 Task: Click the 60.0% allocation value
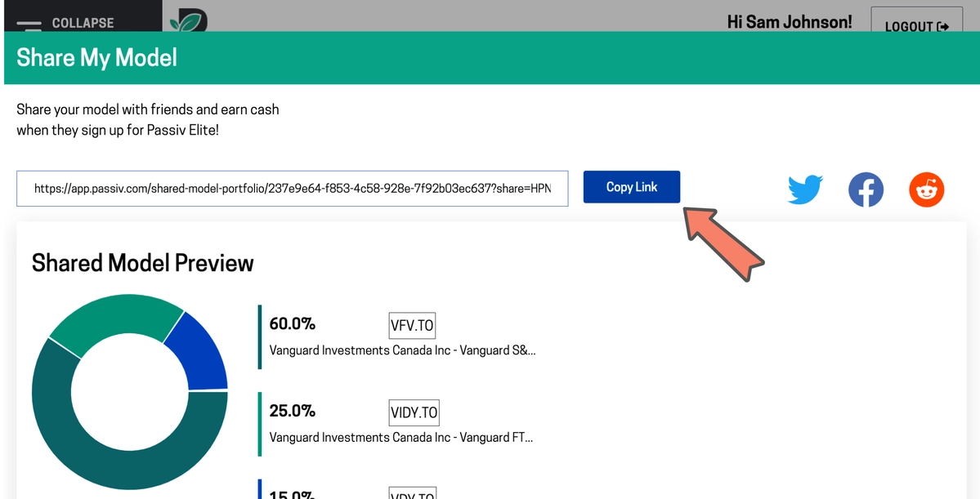[292, 323]
